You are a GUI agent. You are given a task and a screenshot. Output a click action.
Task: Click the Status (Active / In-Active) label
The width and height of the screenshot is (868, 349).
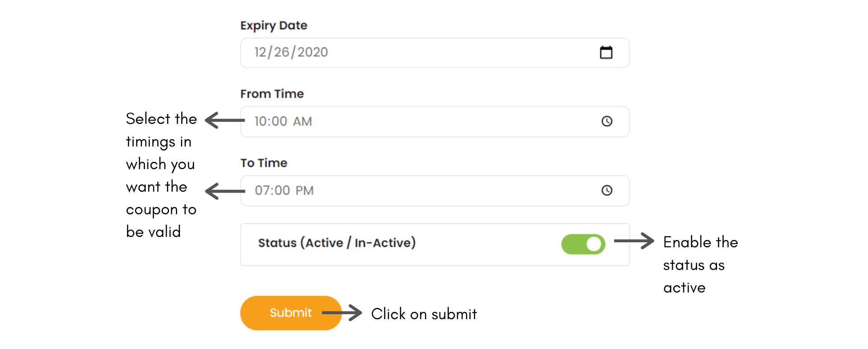tap(337, 243)
